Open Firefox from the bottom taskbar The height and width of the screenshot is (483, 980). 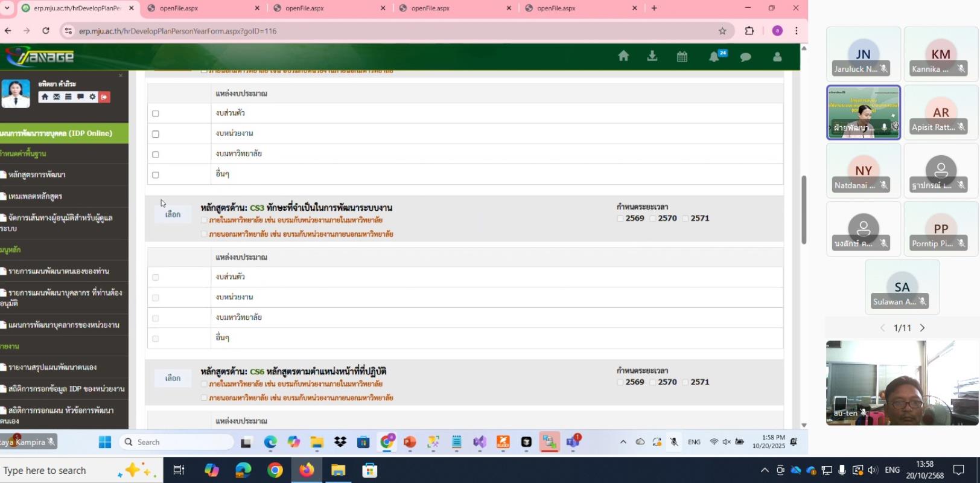click(307, 470)
